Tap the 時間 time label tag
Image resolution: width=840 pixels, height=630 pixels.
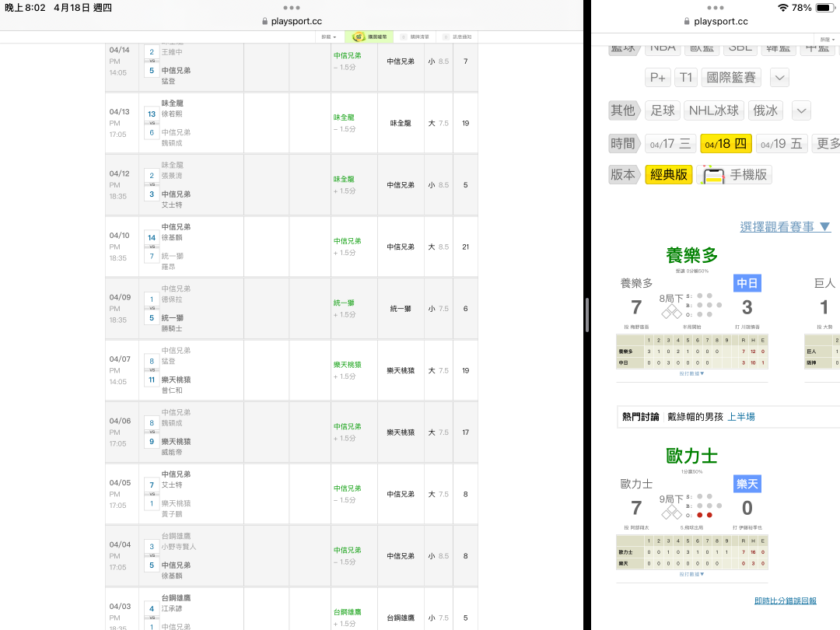[624, 144]
